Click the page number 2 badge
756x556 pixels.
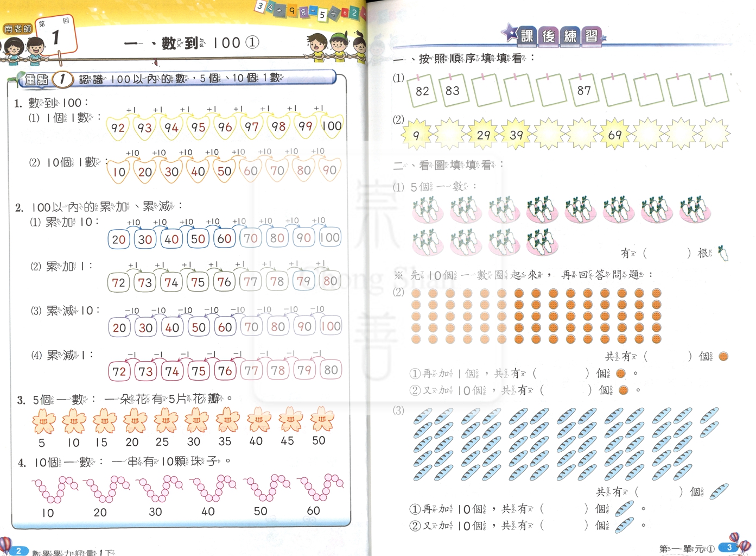(x=19, y=551)
